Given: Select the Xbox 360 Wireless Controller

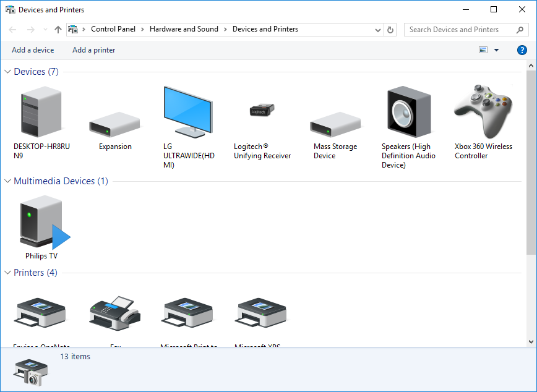Looking at the screenshot, I should [x=483, y=113].
